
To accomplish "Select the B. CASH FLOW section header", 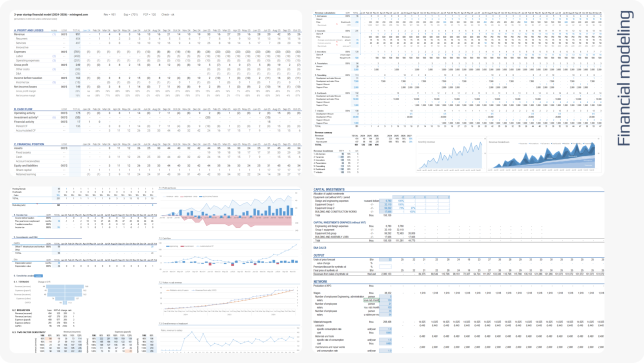I will [25, 108].
